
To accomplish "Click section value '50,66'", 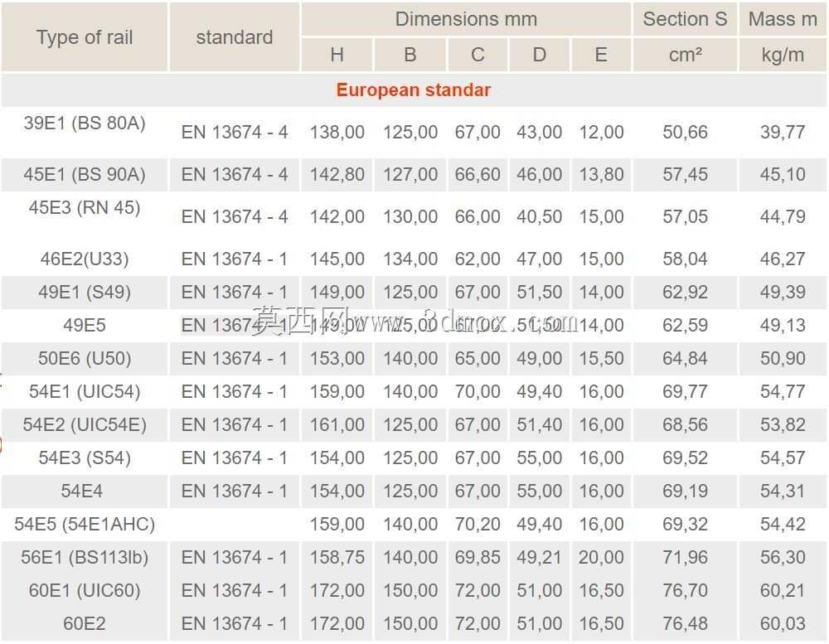I will click(686, 132).
